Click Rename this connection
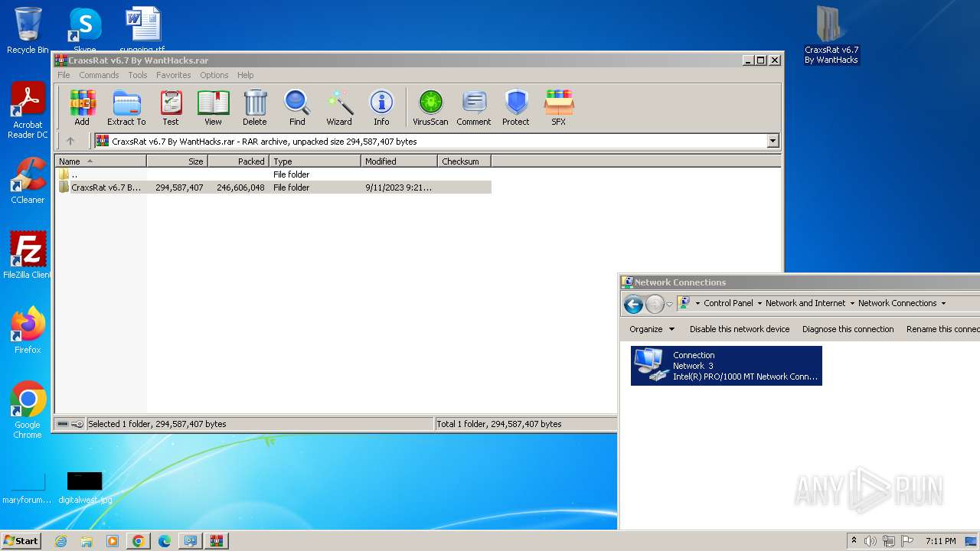This screenshot has height=551, width=980. 943,329
